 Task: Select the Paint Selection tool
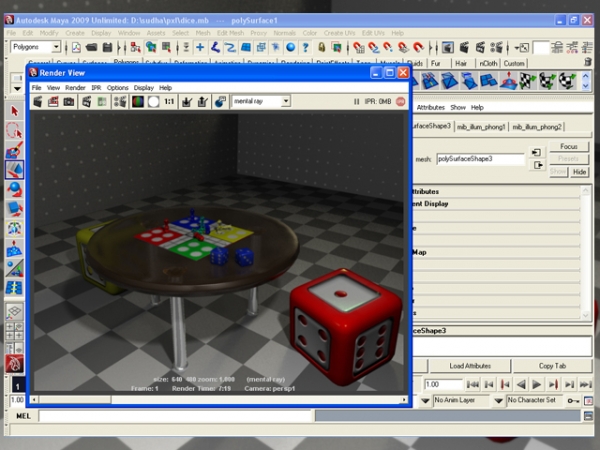[15, 150]
